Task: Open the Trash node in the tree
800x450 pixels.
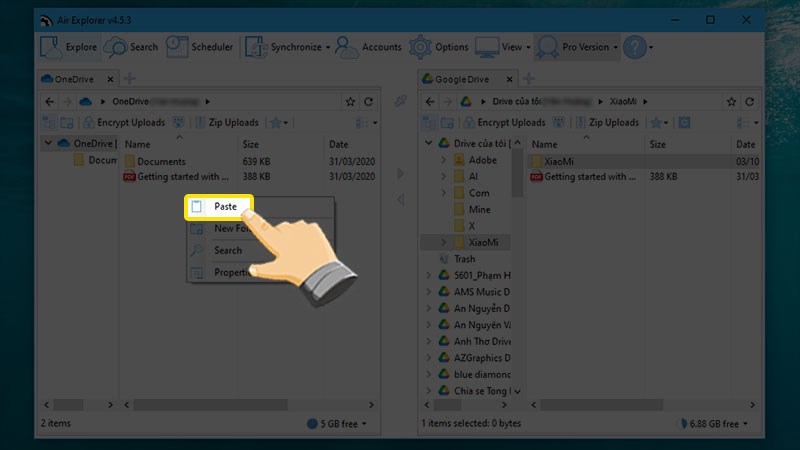Action: pyautogui.click(x=464, y=259)
